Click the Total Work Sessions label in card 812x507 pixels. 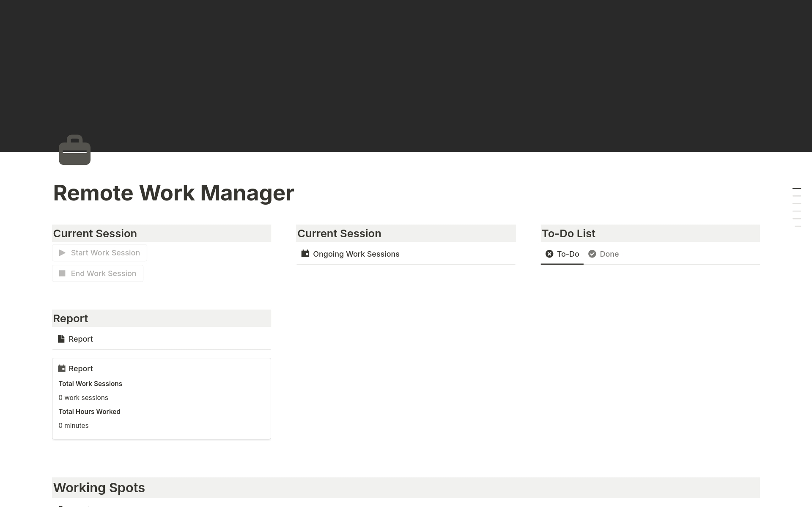pos(90,384)
